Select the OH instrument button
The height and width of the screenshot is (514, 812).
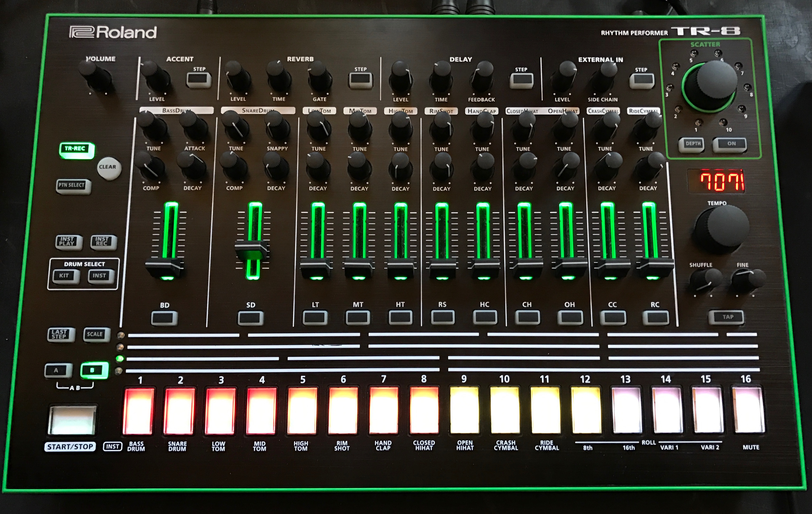coord(570,317)
